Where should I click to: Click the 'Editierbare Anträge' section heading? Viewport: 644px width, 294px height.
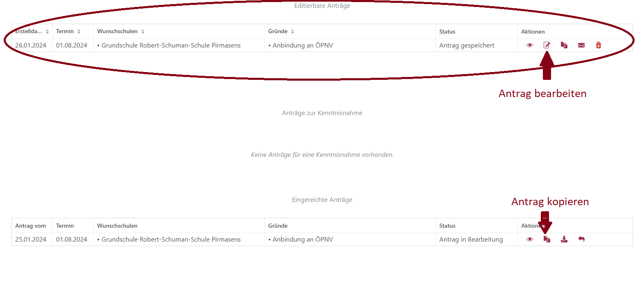click(322, 6)
